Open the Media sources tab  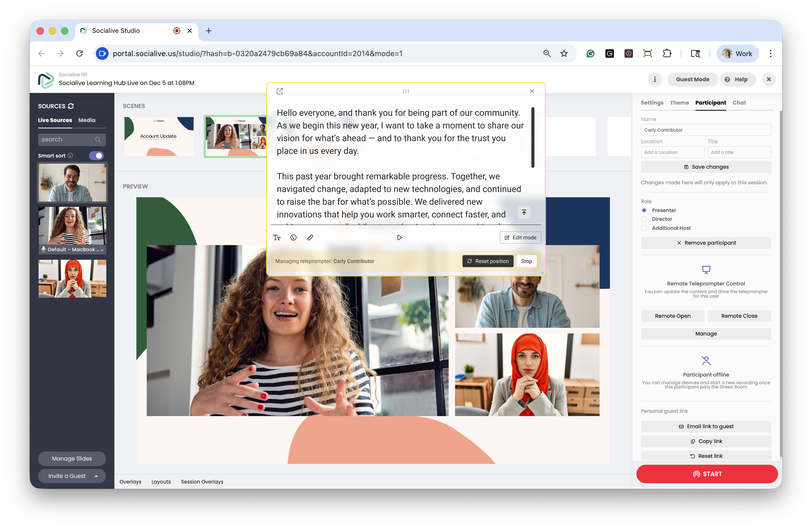pos(87,120)
